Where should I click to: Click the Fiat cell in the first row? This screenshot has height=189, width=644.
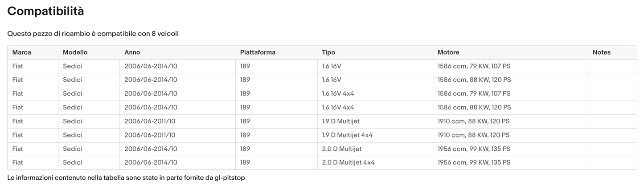[18, 66]
